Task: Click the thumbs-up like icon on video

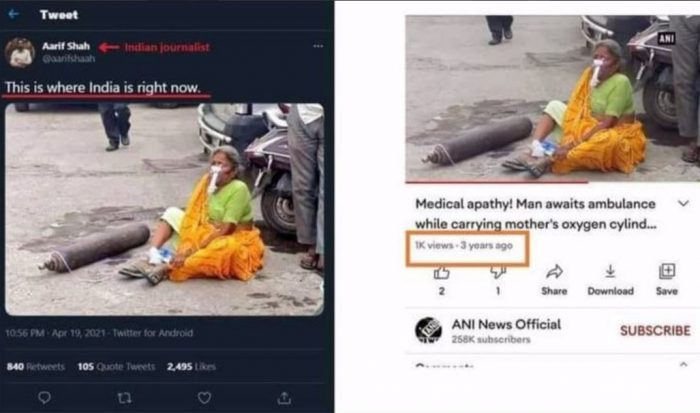Action: tap(442, 272)
